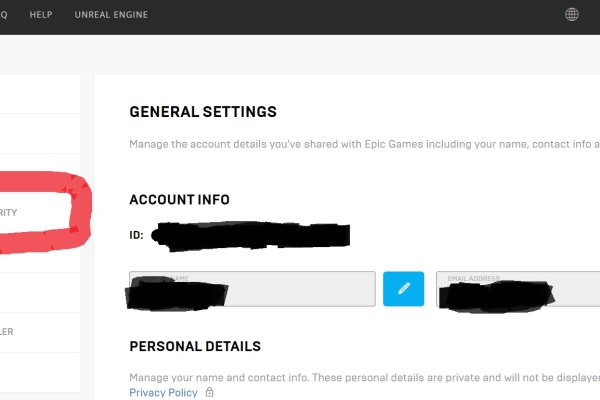
Task: Click the Account Info section heading
Action: [x=179, y=199]
